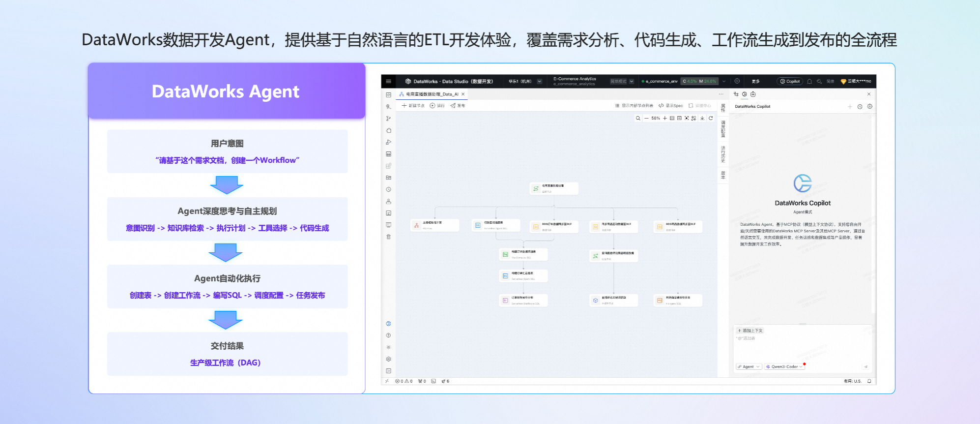The width and height of the screenshot is (980, 424).
Task: Open Copilot chat history clock icon
Action: tap(860, 106)
